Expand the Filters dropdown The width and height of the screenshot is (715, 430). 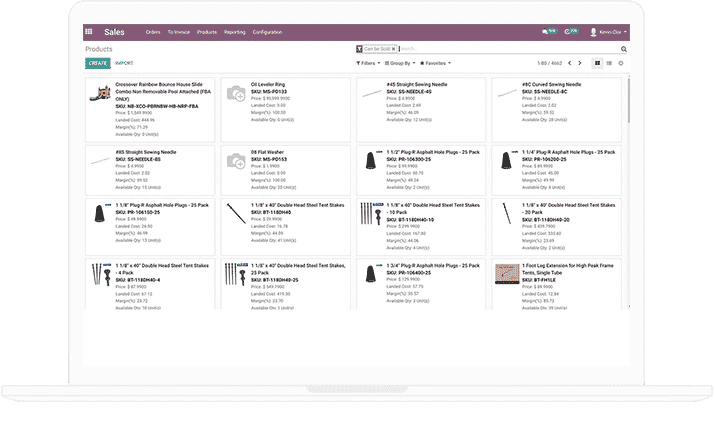pyautogui.click(x=366, y=63)
